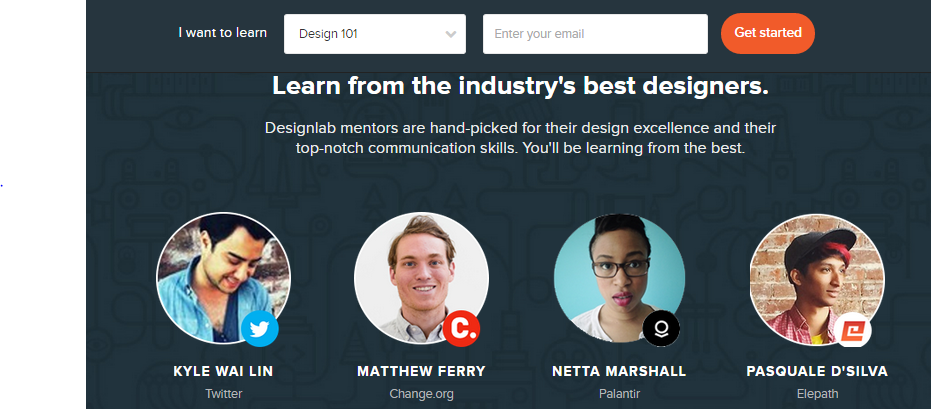Screen dimensions: 931x409
Task: Click the Twitter bird badge icon
Action: (x=259, y=328)
